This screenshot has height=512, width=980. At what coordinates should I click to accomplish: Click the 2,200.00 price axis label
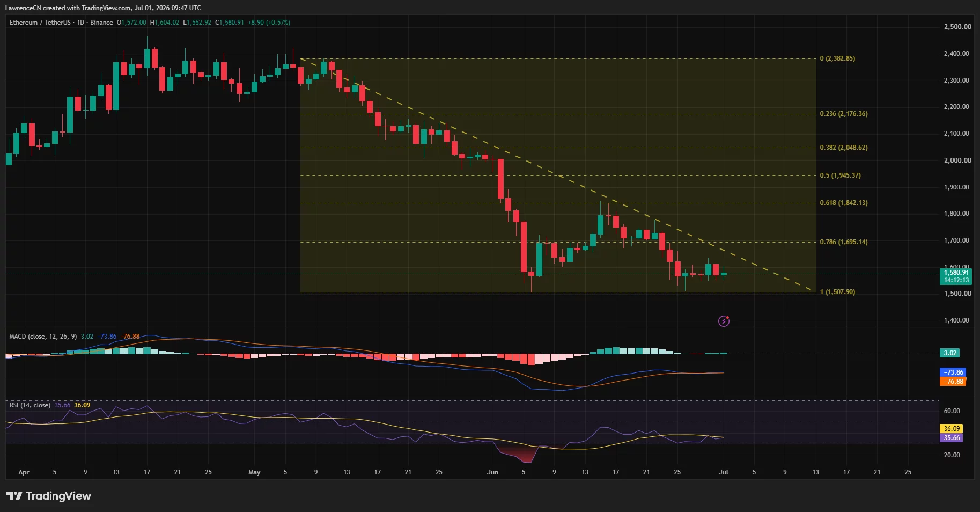pyautogui.click(x=956, y=107)
